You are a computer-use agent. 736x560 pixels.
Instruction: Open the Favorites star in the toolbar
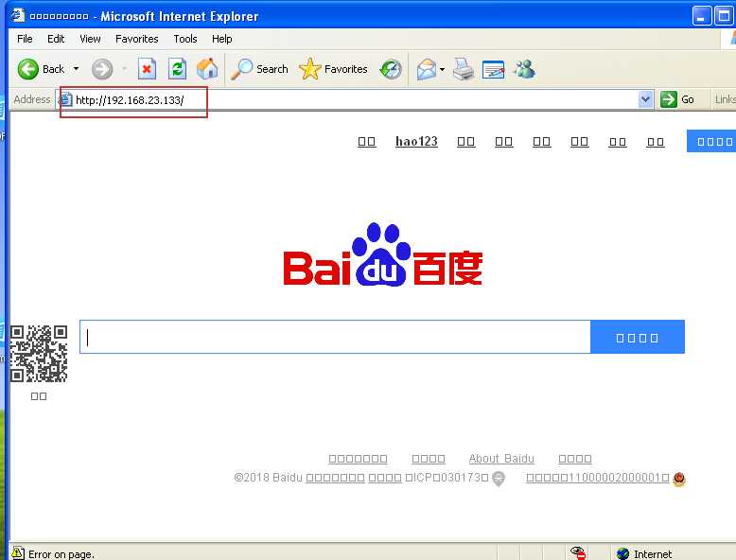click(334, 69)
